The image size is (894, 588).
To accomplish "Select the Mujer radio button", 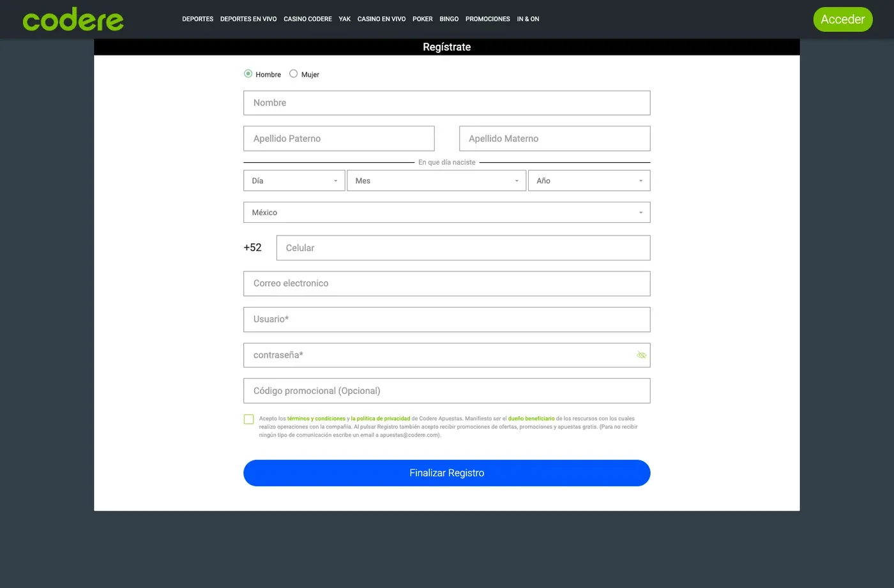I will 293,74.
